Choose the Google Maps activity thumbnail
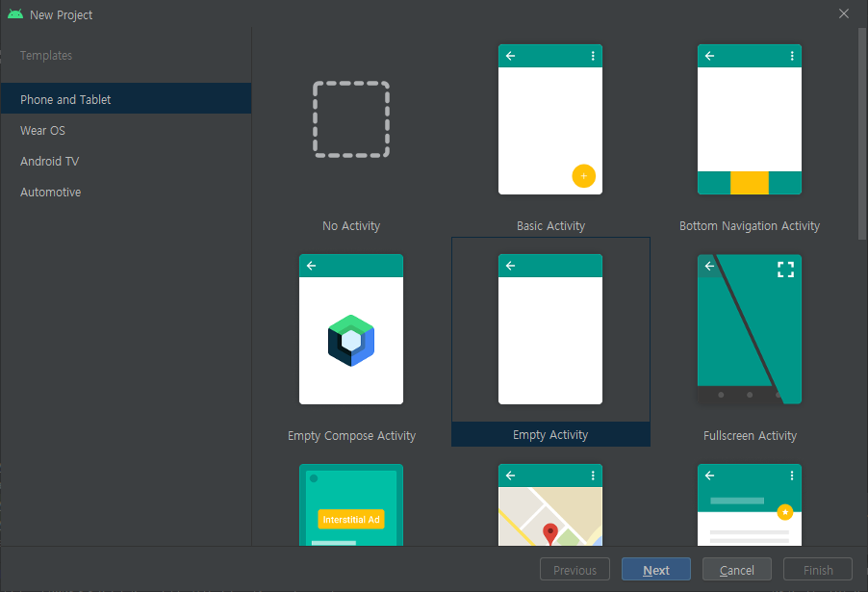868x592 pixels. 550,504
